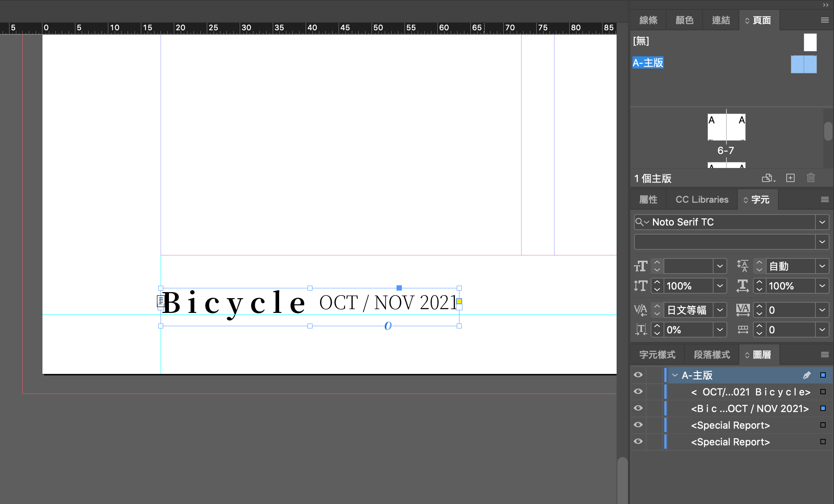Click the yellow square on text frame

(459, 301)
